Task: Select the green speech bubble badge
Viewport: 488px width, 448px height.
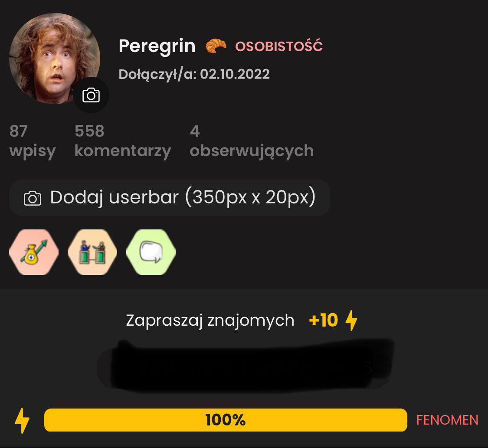Action: coord(151,252)
